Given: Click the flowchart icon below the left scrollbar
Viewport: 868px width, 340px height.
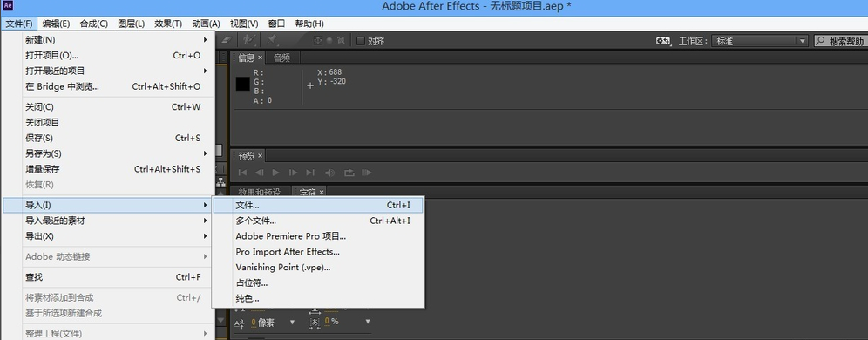Looking at the screenshot, I should [x=220, y=182].
